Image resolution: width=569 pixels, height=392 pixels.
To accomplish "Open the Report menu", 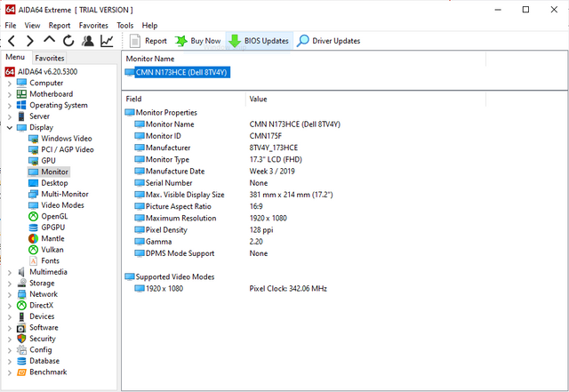I will [60, 26].
